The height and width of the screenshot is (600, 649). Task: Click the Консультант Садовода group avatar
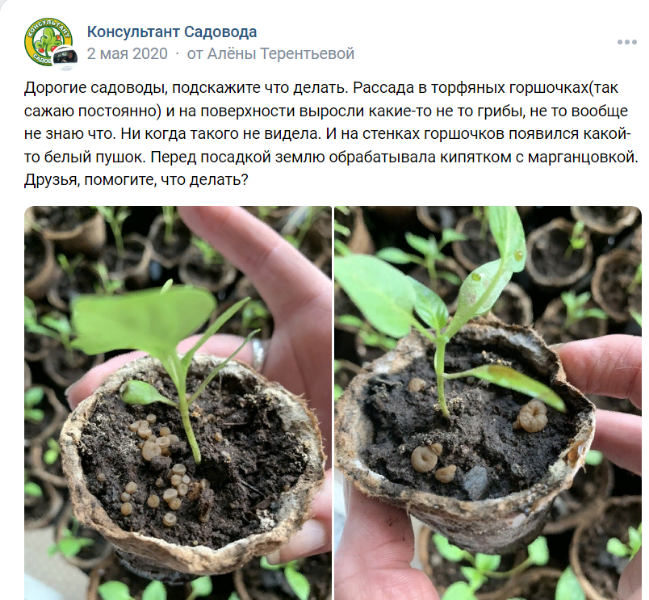pos(46,41)
